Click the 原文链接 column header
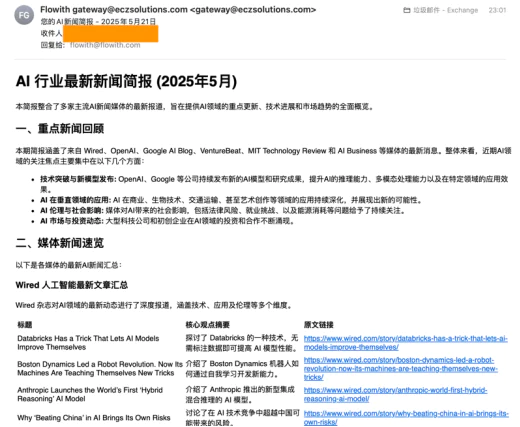The width and height of the screenshot is (520, 427). coord(318,325)
